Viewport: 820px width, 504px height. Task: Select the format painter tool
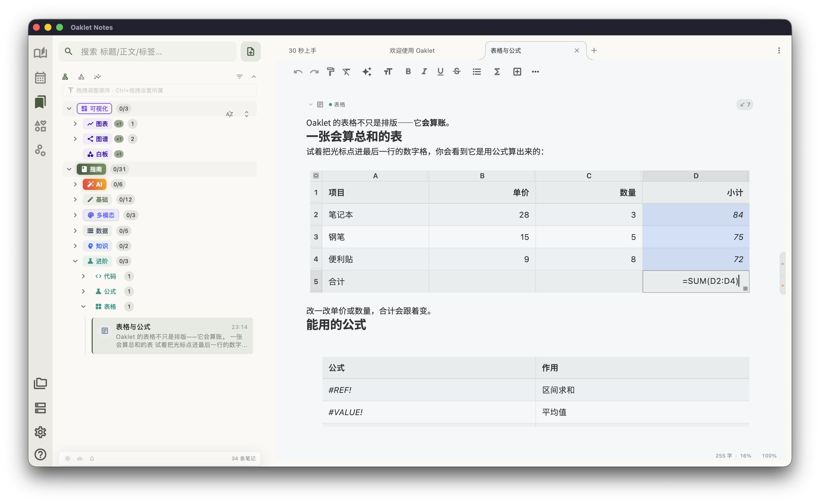click(x=330, y=72)
